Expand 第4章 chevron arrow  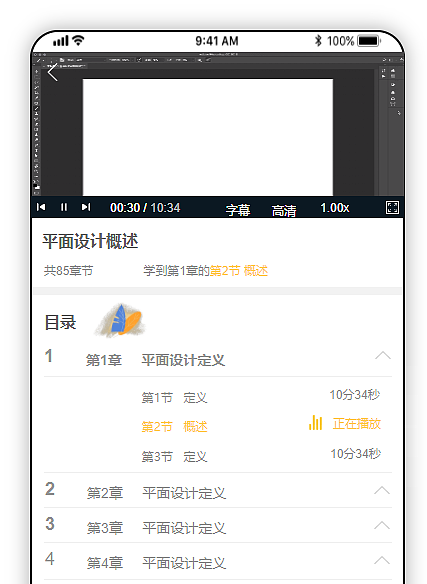coord(382,560)
